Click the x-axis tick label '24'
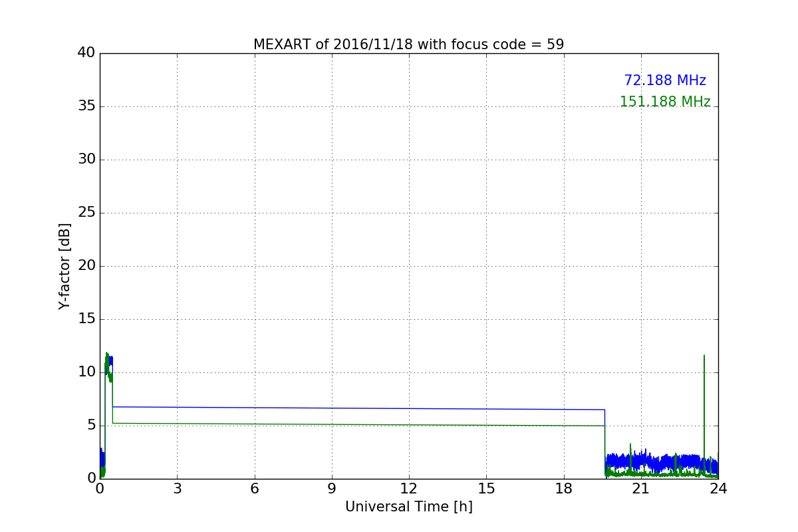This screenshot has width=798, height=532. tap(718, 489)
